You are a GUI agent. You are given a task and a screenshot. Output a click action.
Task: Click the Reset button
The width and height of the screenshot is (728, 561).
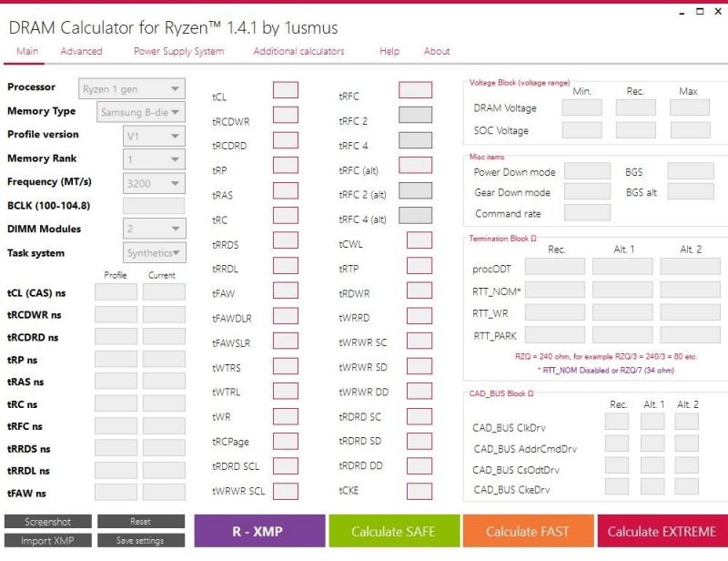coord(141,522)
